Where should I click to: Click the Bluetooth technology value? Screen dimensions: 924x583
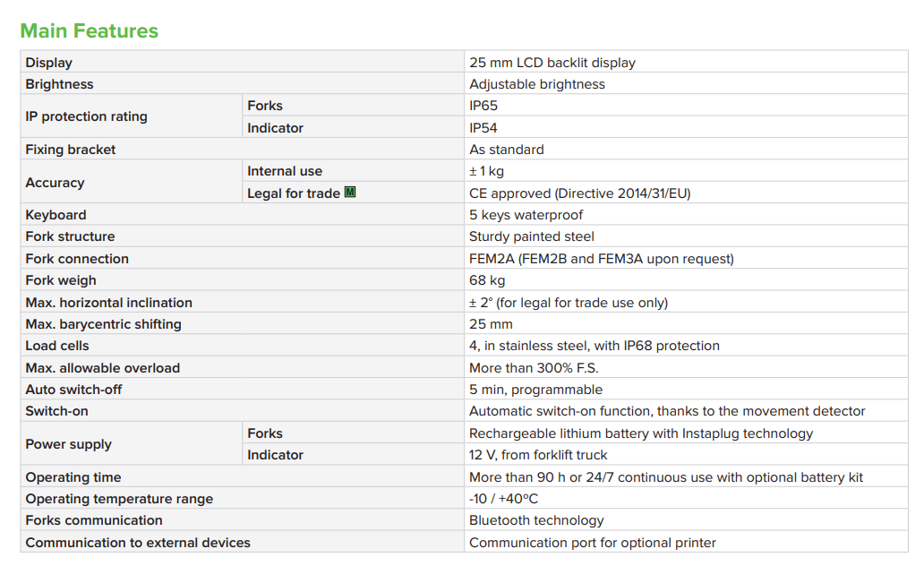click(536, 520)
